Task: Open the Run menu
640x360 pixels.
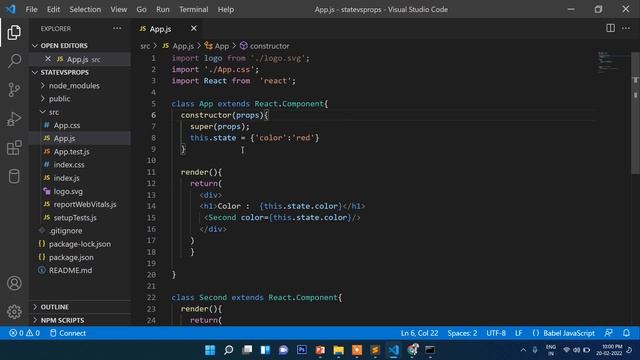Action: pyautogui.click(x=162, y=9)
